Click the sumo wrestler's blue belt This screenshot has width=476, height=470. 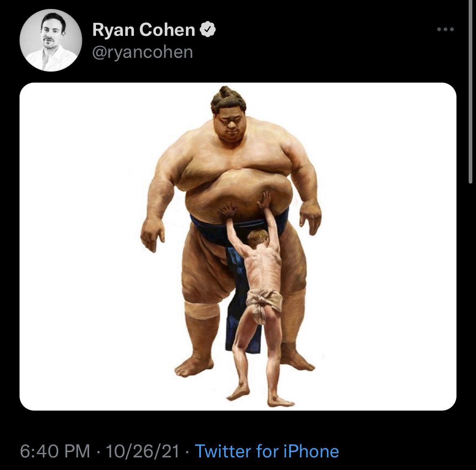(238, 228)
